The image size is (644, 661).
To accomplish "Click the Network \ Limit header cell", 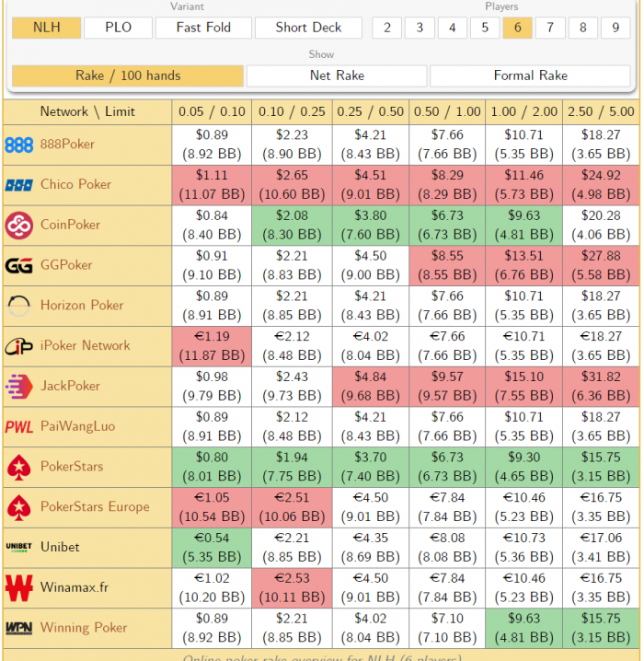I will (87, 112).
